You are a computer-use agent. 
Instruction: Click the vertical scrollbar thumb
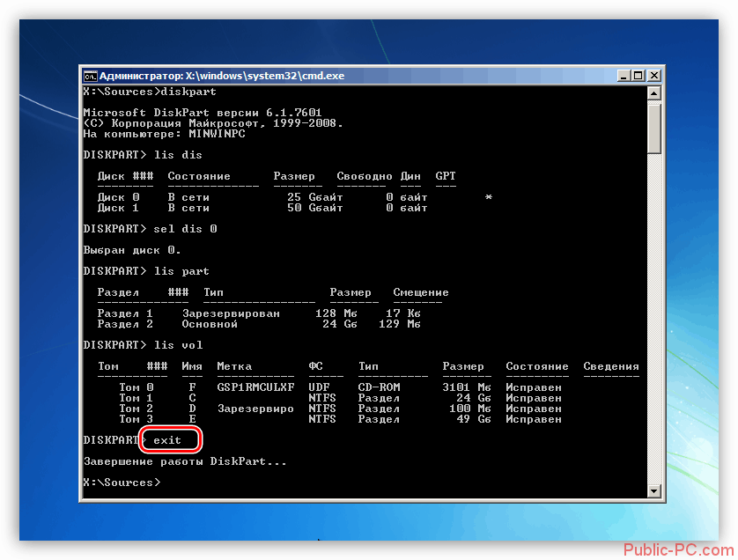653,128
